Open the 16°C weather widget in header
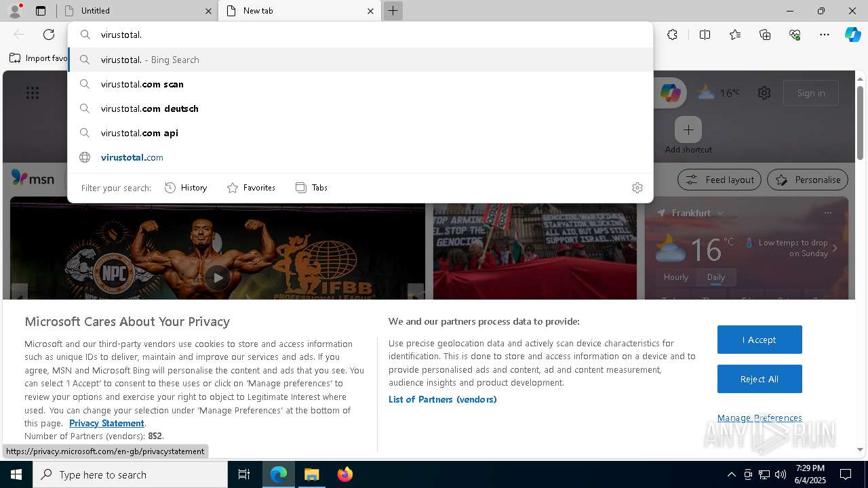The width and height of the screenshot is (868, 488). [719, 93]
